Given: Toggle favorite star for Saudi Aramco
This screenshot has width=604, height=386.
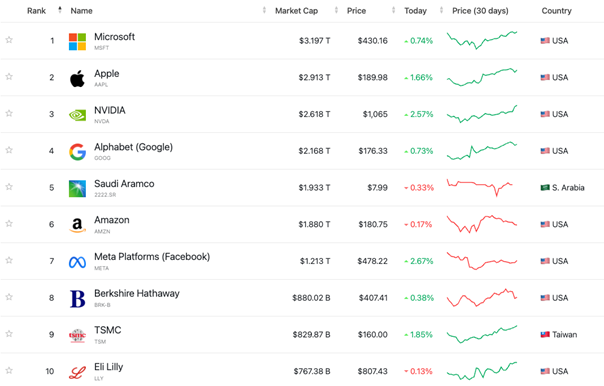Looking at the screenshot, I should click(x=9, y=187).
